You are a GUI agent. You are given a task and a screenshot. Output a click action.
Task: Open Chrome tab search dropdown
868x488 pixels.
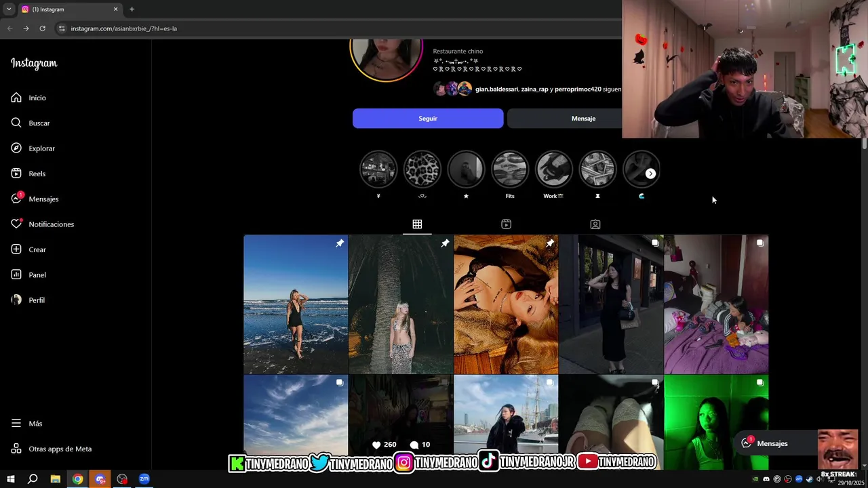click(x=8, y=9)
